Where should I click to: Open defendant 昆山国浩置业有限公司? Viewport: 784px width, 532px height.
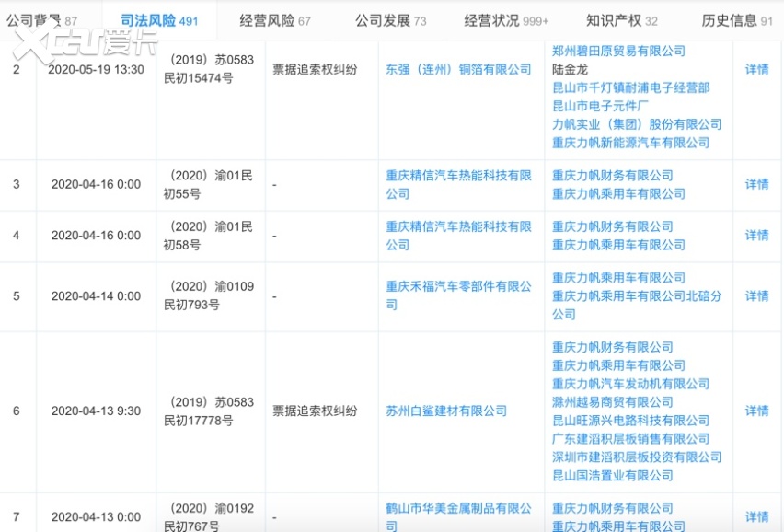click(x=613, y=476)
